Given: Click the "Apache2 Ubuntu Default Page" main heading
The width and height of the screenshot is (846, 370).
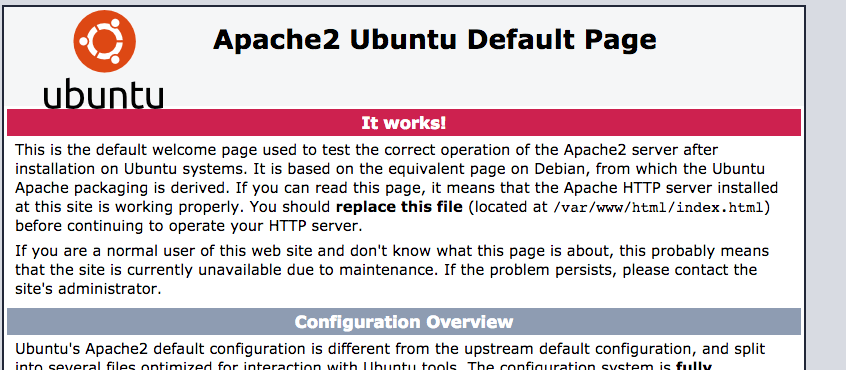Looking at the screenshot, I should (x=434, y=39).
